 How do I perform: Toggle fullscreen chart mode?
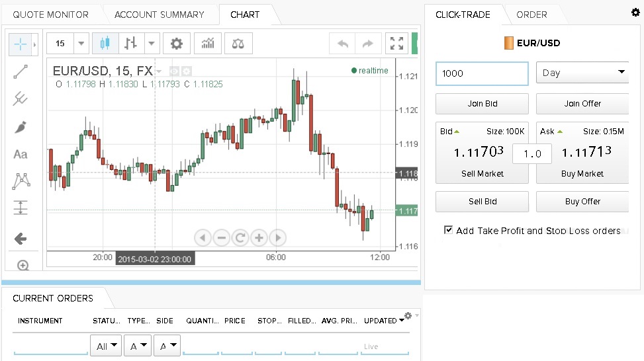(x=396, y=44)
